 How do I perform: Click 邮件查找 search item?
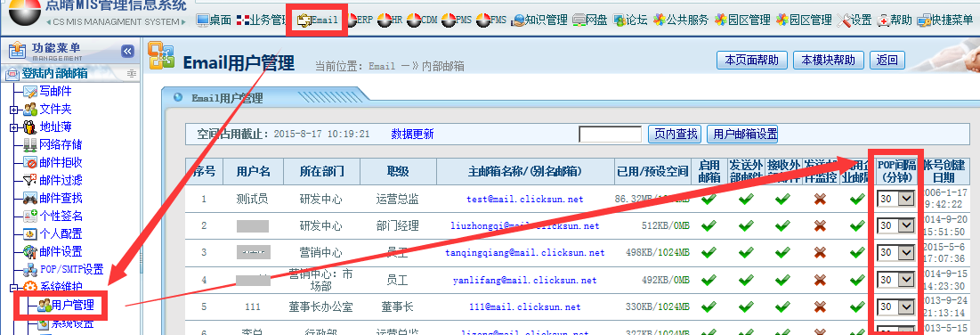tap(61, 198)
